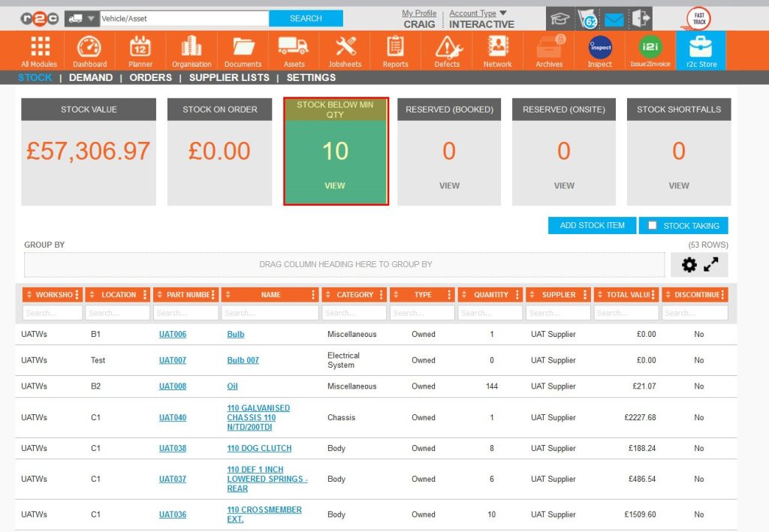View Stock Below Min Qty tile
The width and height of the screenshot is (769, 532).
coord(335,185)
